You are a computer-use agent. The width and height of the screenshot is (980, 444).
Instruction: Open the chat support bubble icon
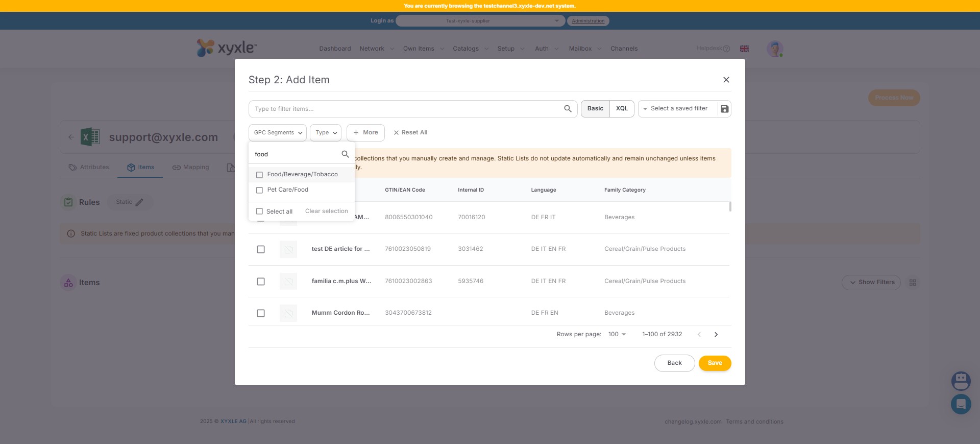pyautogui.click(x=960, y=404)
